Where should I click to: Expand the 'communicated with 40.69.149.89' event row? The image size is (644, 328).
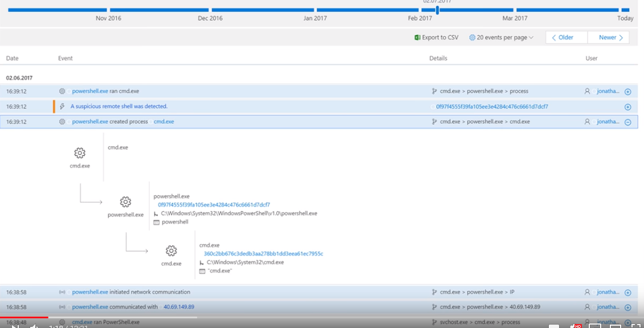pyautogui.click(x=627, y=307)
